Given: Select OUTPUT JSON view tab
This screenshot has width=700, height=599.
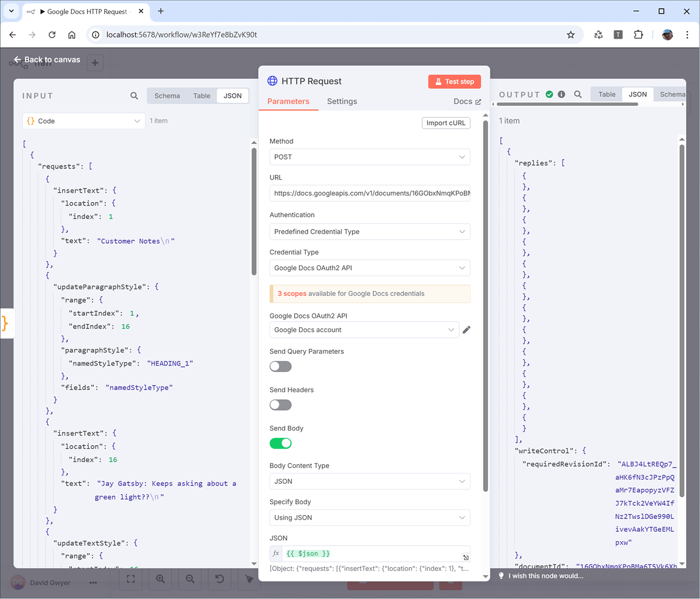Looking at the screenshot, I should tap(637, 94).
